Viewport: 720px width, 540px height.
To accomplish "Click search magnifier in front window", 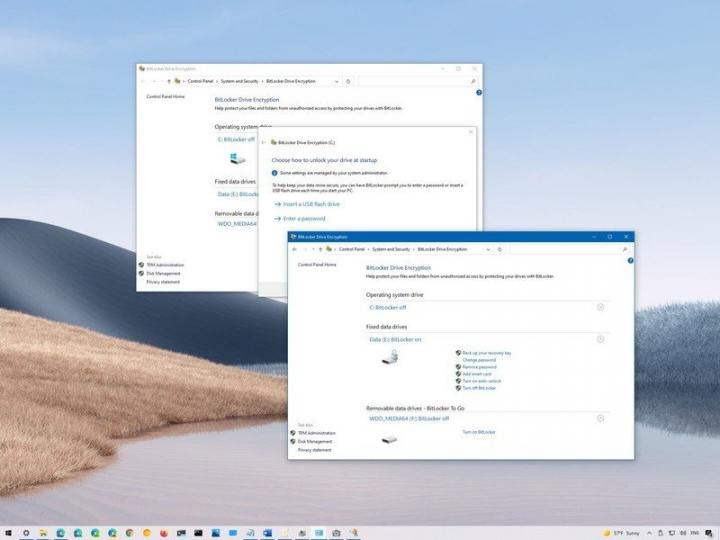I will [x=624, y=249].
